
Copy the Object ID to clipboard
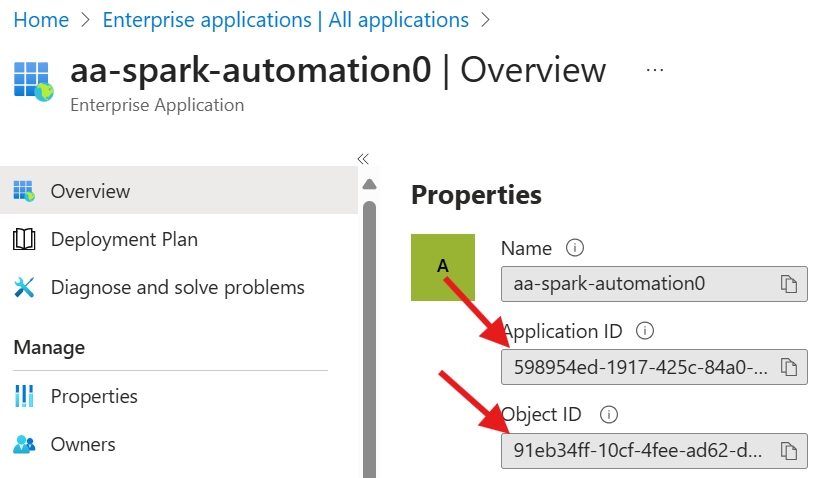tap(789, 451)
